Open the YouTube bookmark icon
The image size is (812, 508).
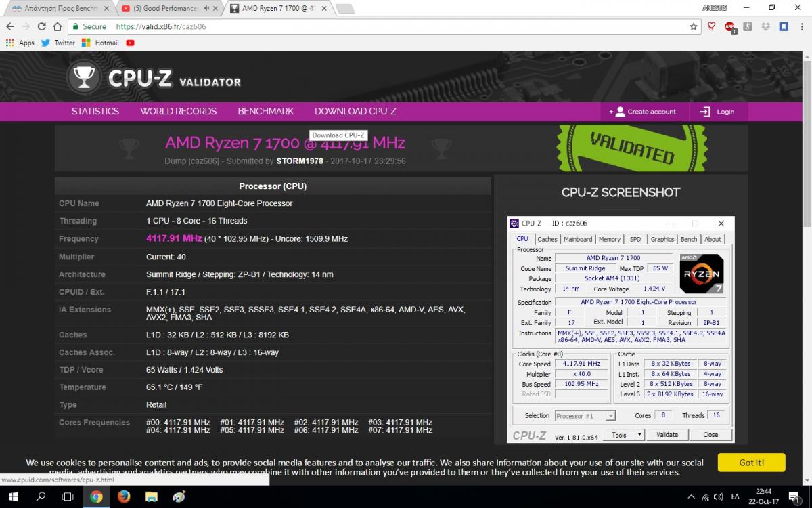pyautogui.click(x=130, y=43)
